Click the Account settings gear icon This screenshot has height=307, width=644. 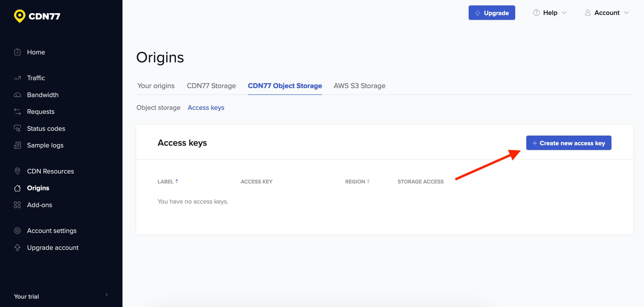point(17,230)
